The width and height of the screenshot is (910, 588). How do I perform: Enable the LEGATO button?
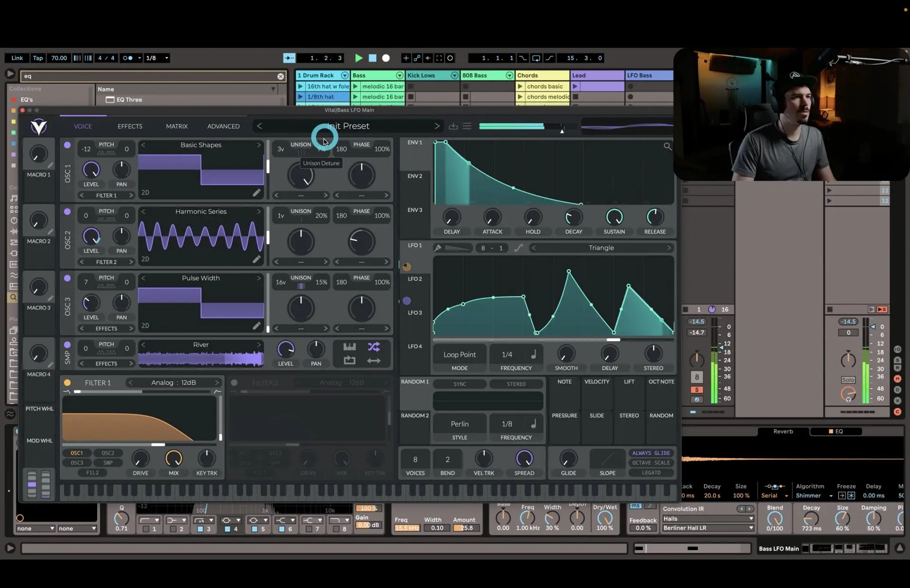651,472
